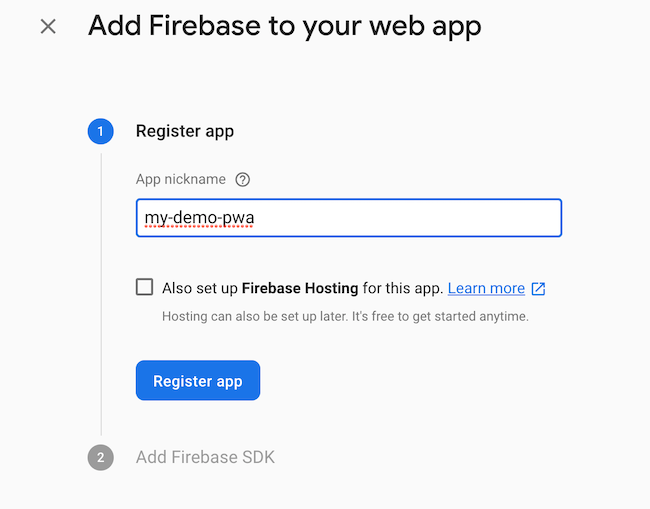The image size is (650, 509).
Task: Click the 'Add Firebase to your web app' title
Action: point(284,27)
